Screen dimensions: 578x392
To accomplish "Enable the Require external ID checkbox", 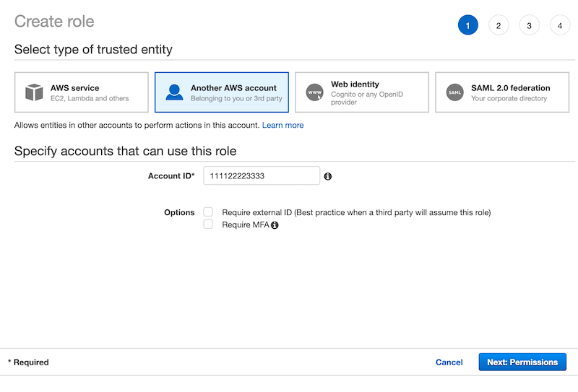I will point(208,212).
